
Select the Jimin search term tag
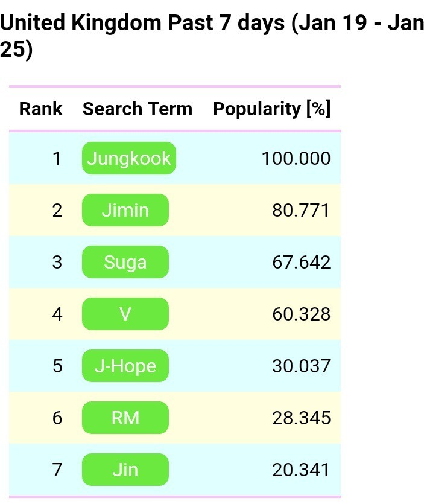click(125, 211)
